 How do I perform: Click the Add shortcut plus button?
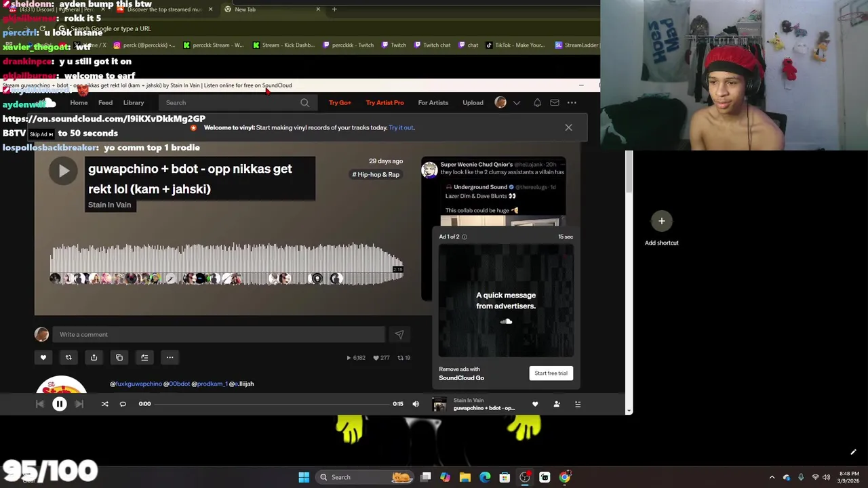click(x=662, y=221)
